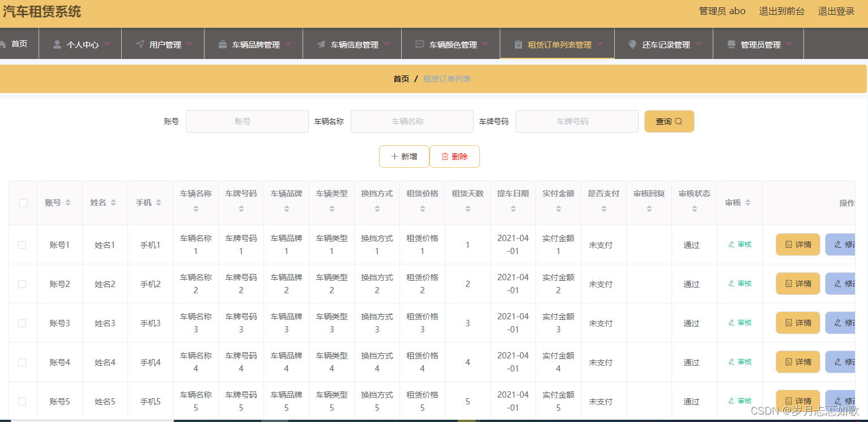Open the 还车记录管理 menu item

coord(664,44)
